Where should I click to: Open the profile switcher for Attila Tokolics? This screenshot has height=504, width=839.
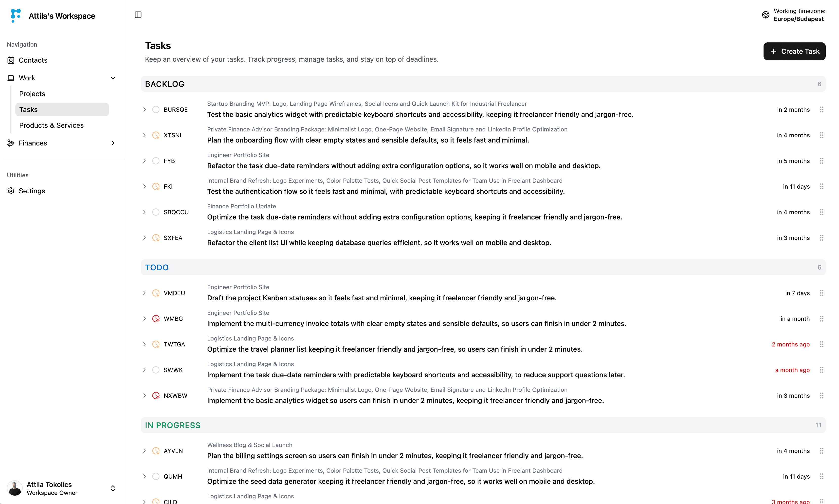pos(112,488)
